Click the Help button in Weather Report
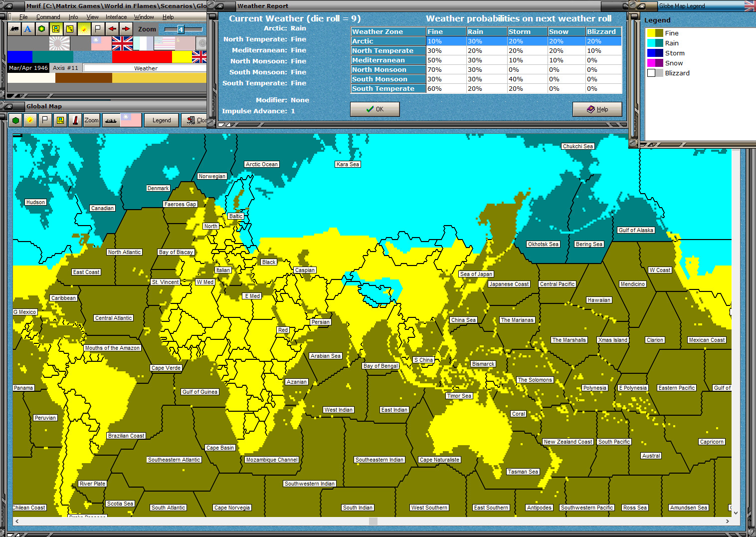 pyautogui.click(x=597, y=109)
